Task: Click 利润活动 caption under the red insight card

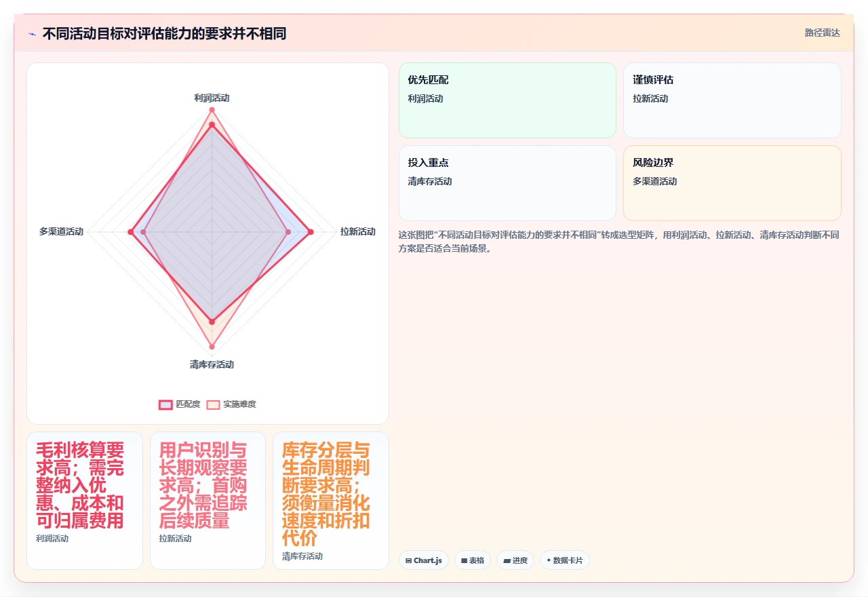Action: click(52, 539)
